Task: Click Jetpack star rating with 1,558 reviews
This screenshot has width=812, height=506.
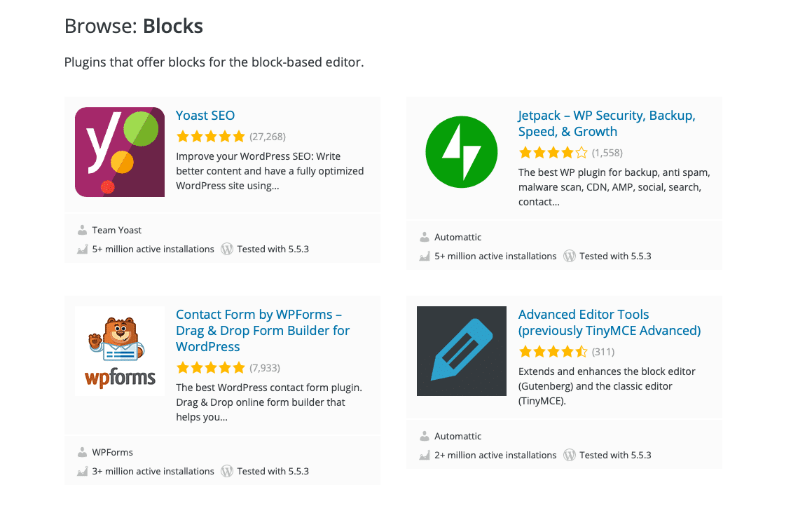Action: [x=553, y=153]
